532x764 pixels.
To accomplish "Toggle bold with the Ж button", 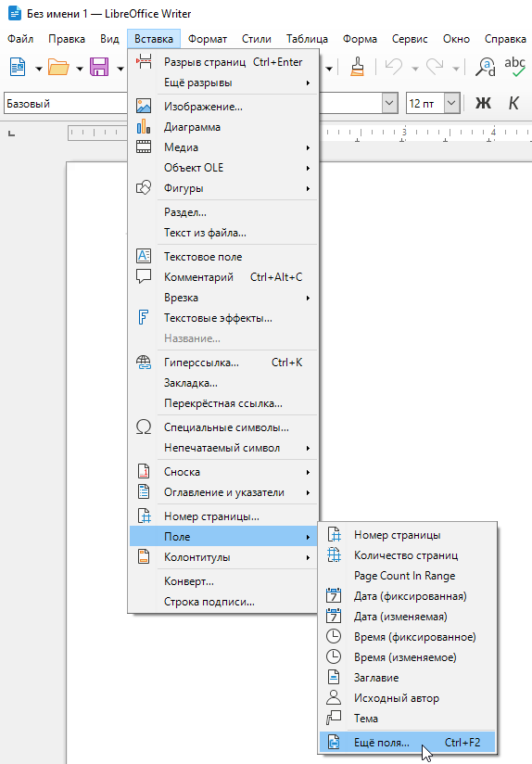I will pyautogui.click(x=483, y=103).
